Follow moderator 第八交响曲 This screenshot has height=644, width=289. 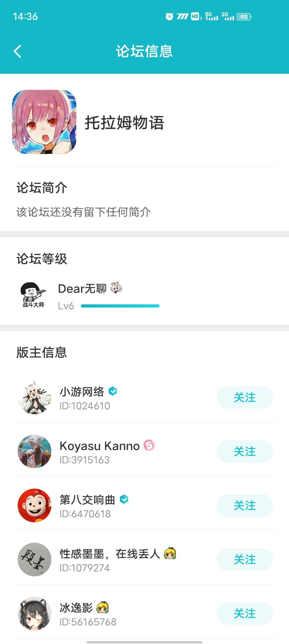point(245,505)
